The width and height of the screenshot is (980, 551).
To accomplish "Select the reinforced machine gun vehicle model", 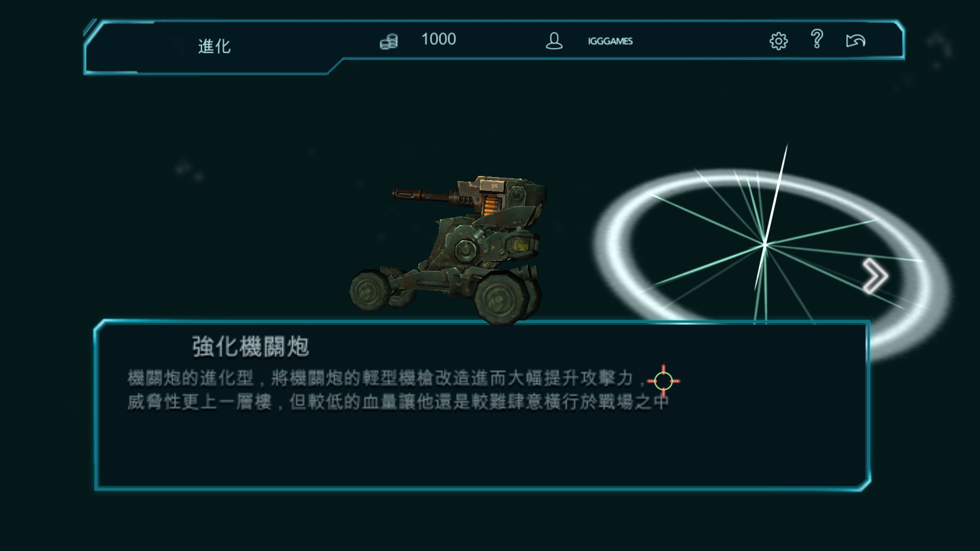I will point(447,250).
